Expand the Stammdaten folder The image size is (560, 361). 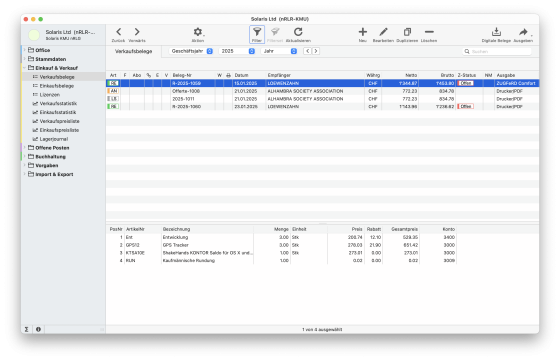25,59
